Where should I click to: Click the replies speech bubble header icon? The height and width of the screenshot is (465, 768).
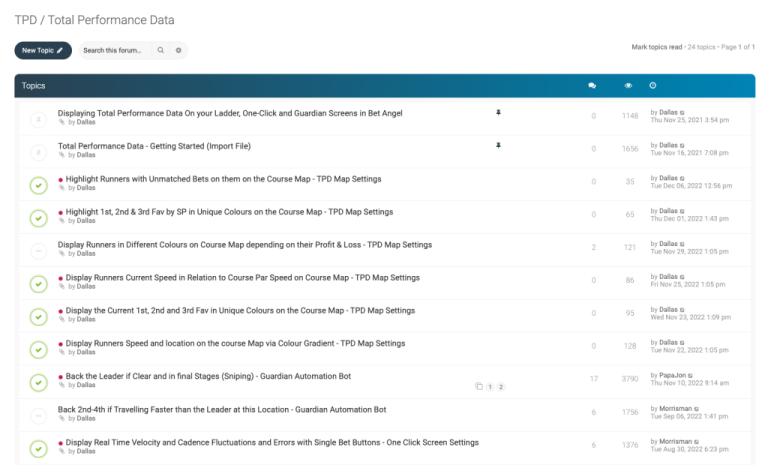click(592, 86)
